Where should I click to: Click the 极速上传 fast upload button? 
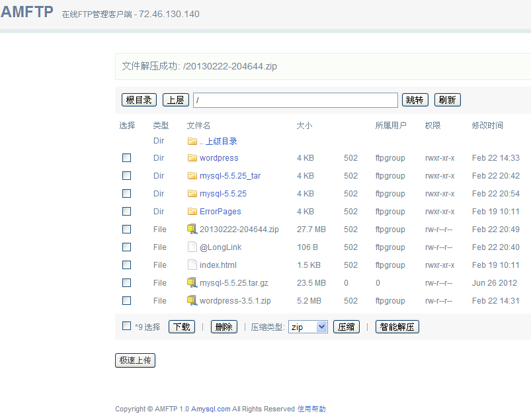click(x=135, y=360)
